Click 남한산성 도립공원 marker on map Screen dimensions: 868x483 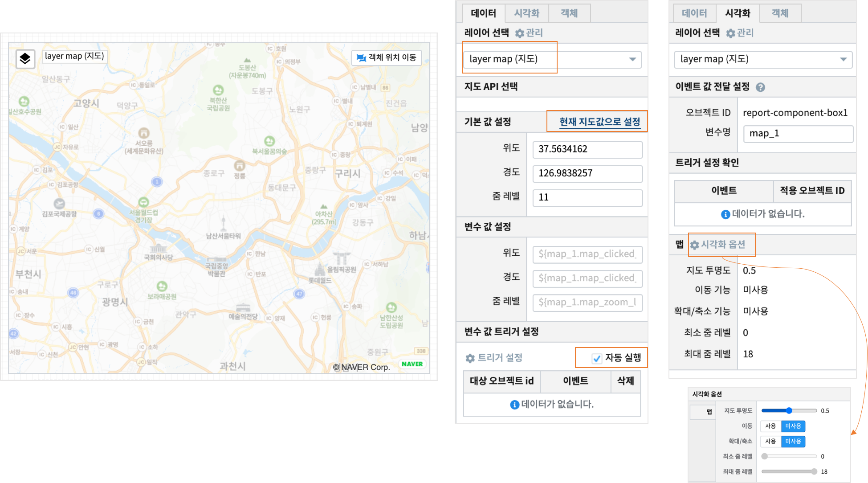pyautogui.click(x=391, y=307)
